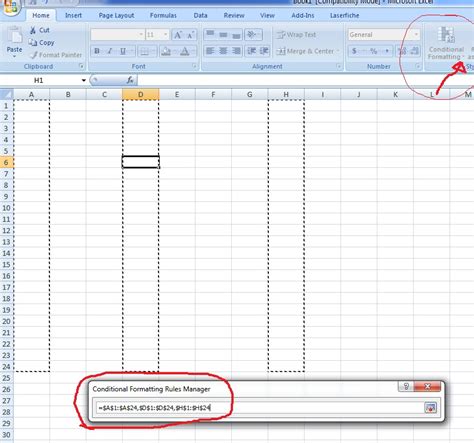
Task: Open Conditional Formatting menu
Action: click(x=446, y=43)
